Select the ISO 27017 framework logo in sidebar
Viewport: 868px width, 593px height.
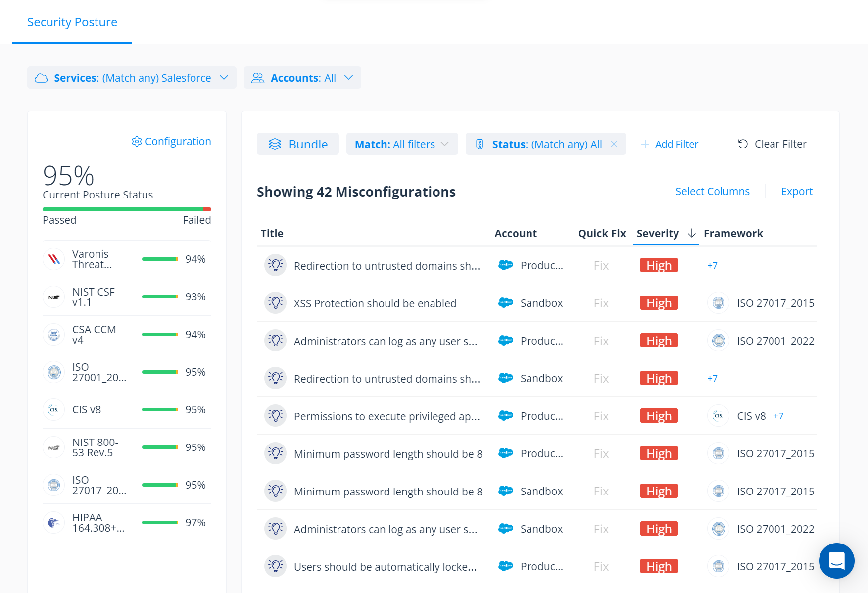(54, 485)
